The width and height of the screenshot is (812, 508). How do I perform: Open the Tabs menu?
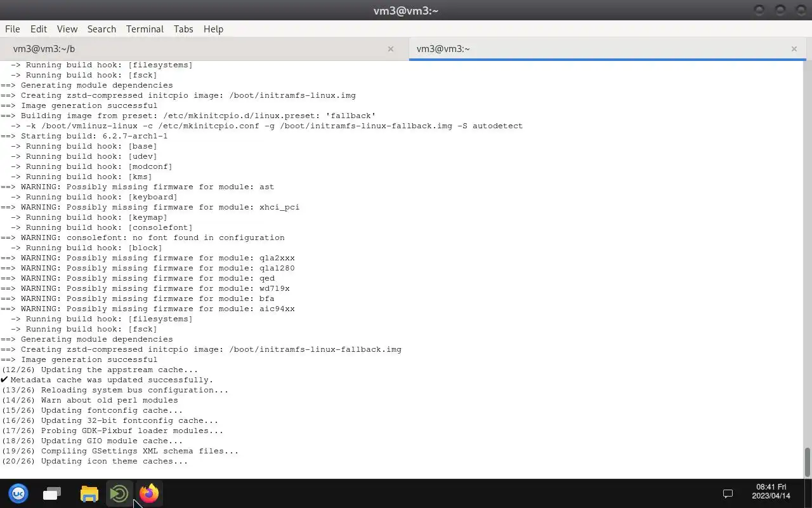[183, 29]
